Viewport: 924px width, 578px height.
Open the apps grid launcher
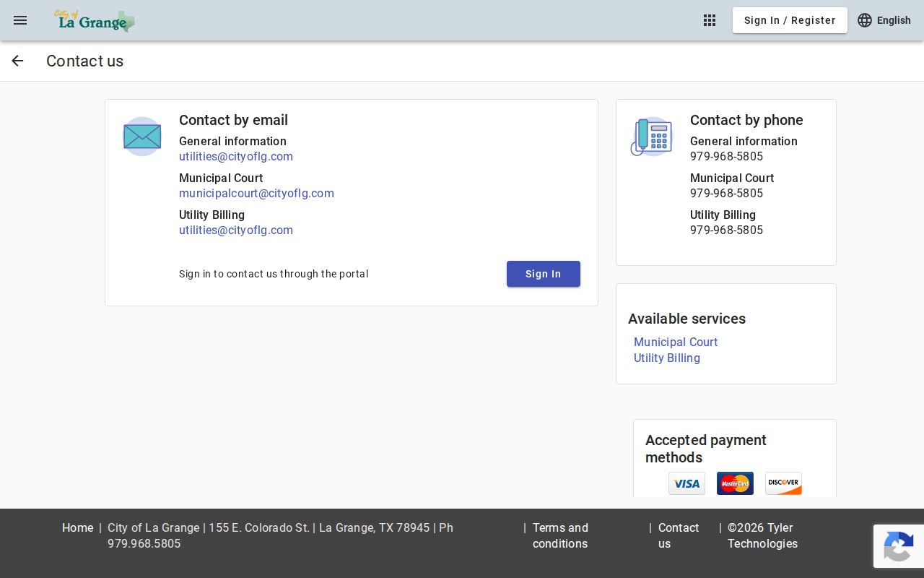pos(710,20)
